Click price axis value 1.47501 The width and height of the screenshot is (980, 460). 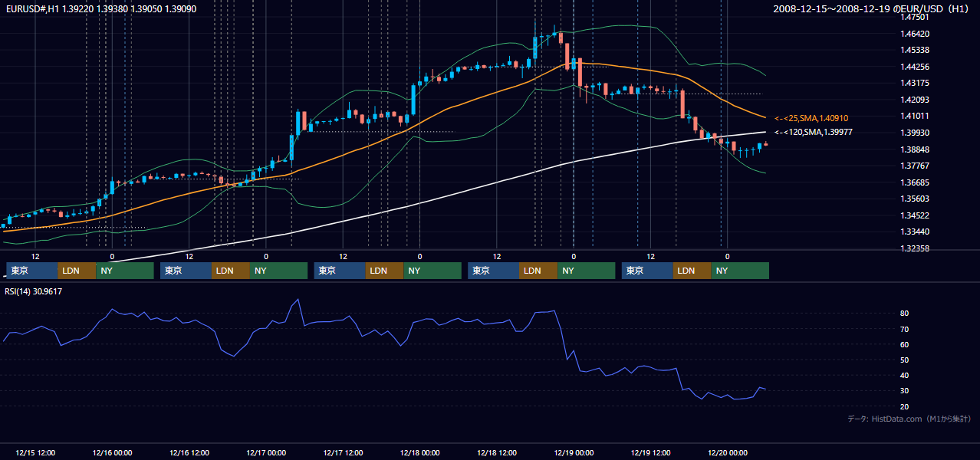(914, 17)
